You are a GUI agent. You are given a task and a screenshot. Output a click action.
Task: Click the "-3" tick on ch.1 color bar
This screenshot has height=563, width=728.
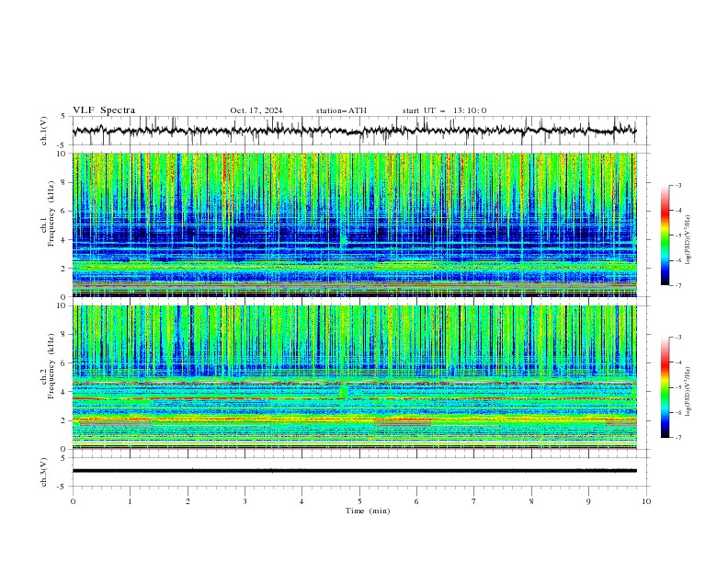point(678,185)
